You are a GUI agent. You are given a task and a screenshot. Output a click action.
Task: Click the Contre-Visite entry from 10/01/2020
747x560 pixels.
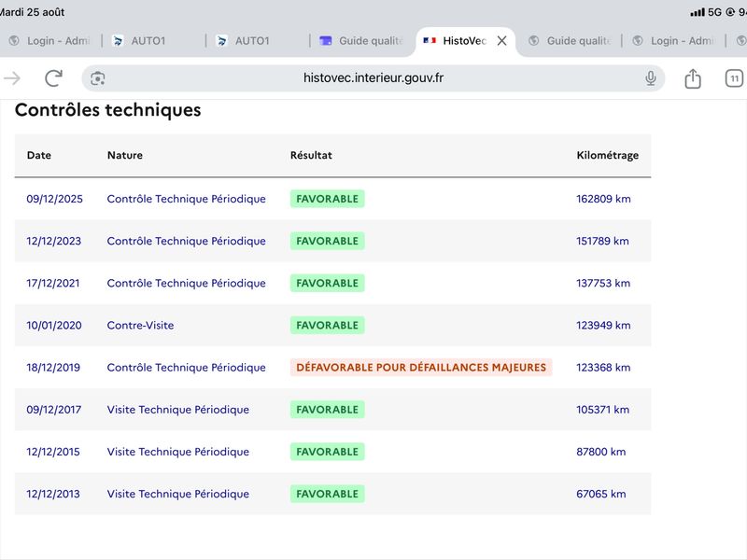141,325
